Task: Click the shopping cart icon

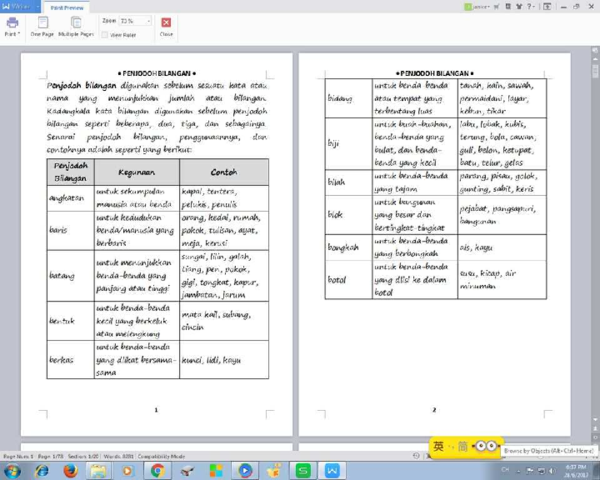Action: coord(497,7)
